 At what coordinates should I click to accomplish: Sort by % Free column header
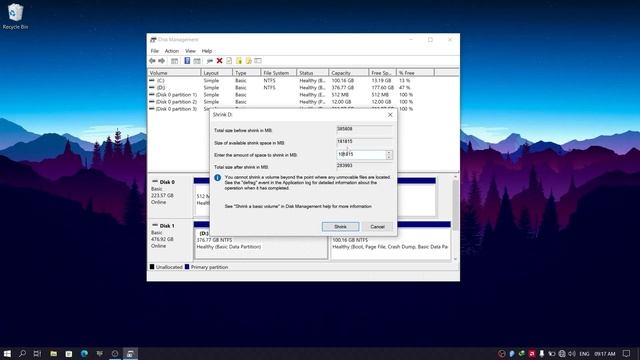click(x=415, y=73)
